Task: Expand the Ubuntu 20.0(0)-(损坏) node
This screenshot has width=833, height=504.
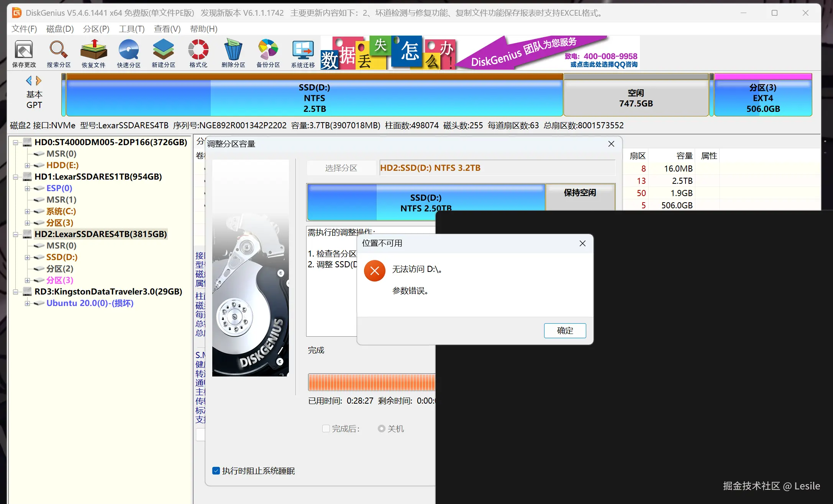Action: coord(27,303)
